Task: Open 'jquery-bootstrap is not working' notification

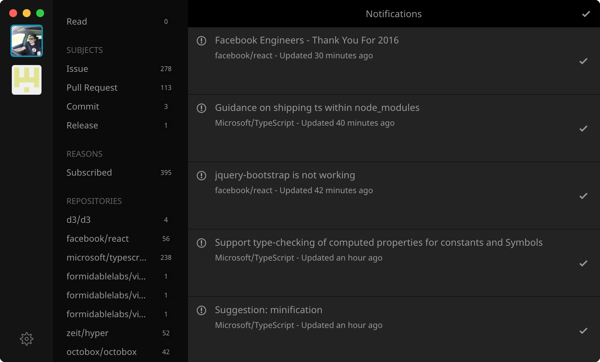Action: point(285,175)
